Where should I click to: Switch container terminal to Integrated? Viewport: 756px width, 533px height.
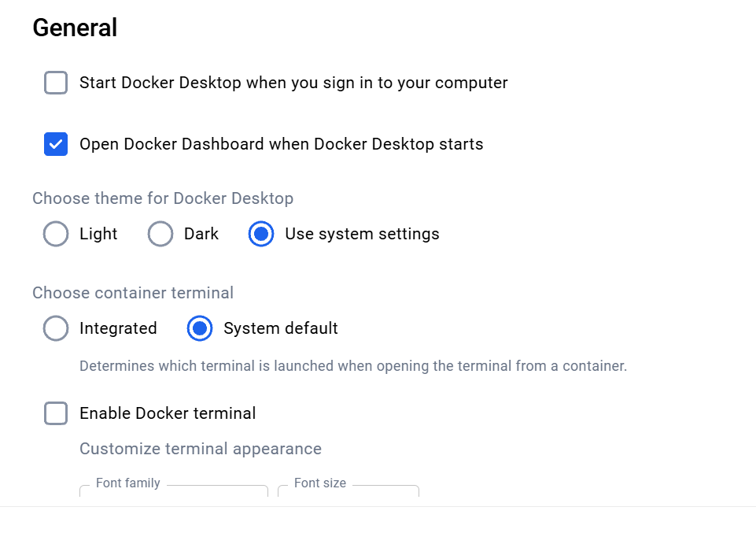coord(56,328)
